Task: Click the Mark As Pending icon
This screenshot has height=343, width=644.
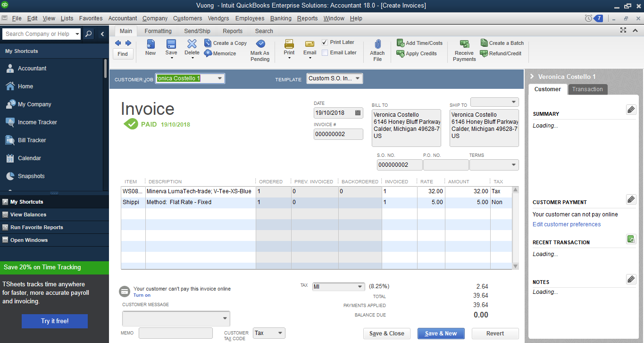Action: click(260, 44)
